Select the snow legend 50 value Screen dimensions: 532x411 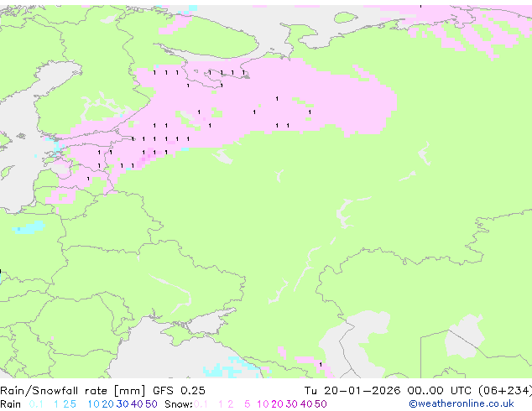coord(321,404)
